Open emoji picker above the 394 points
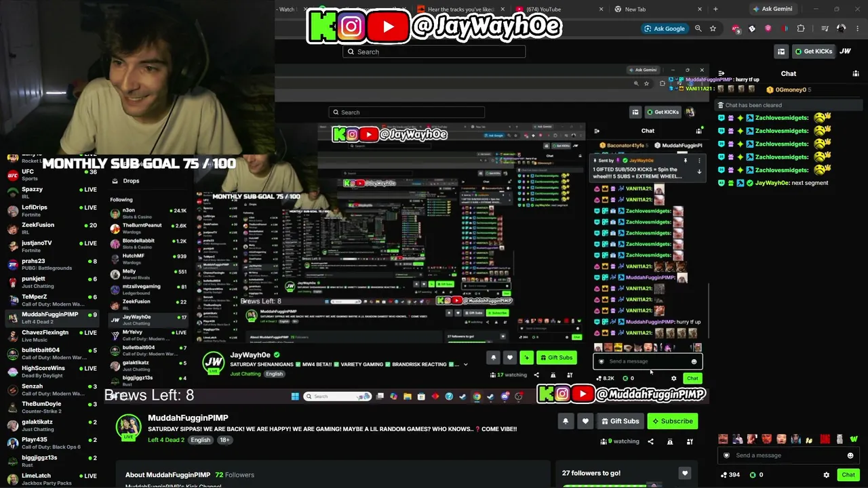The height and width of the screenshot is (488, 868). 850,455
